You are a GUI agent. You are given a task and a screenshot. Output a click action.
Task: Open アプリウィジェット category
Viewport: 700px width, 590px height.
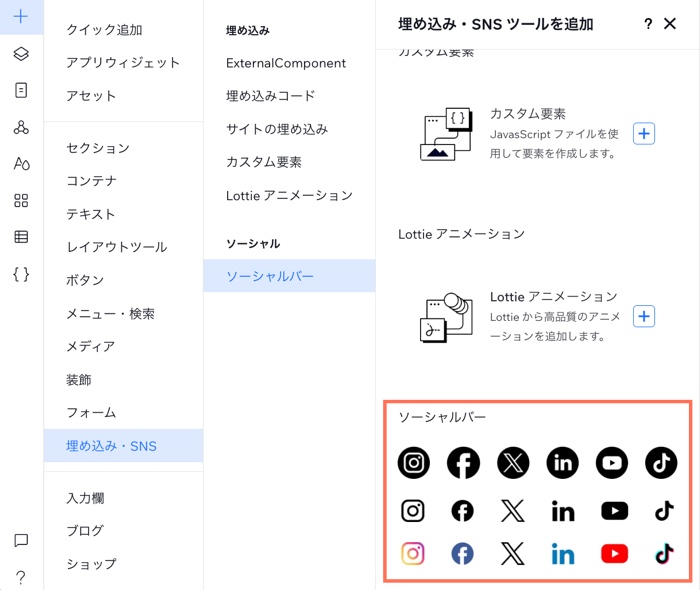(x=124, y=62)
